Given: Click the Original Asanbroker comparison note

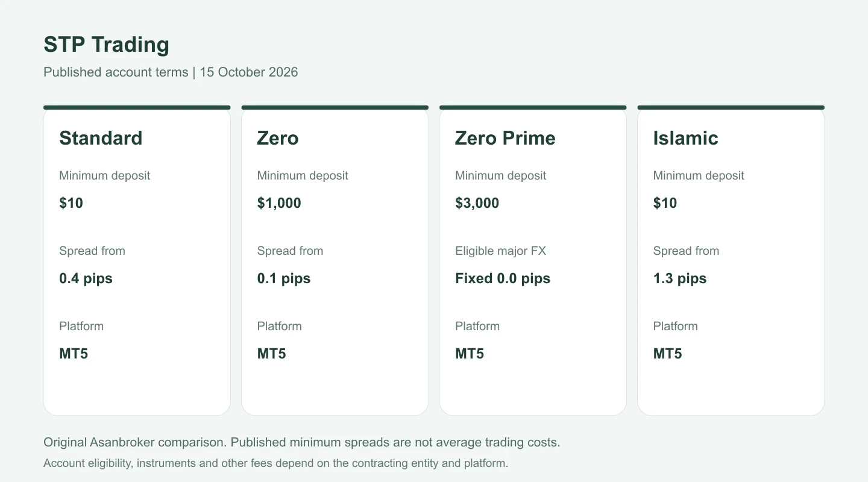Looking at the screenshot, I should pos(302,442).
